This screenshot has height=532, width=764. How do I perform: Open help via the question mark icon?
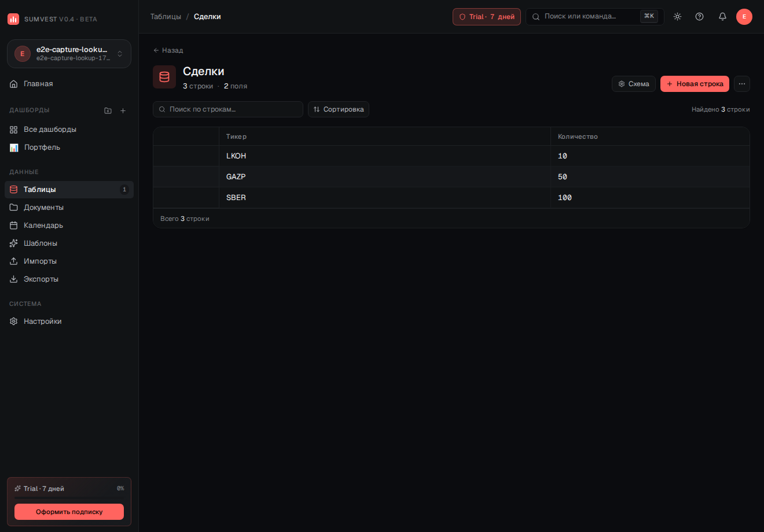click(x=699, y=17)
